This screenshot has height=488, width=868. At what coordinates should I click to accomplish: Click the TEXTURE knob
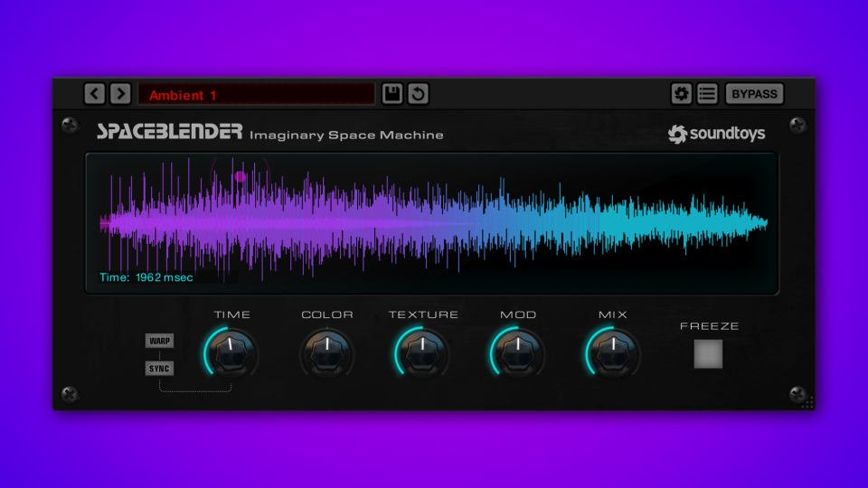point(422,353)
